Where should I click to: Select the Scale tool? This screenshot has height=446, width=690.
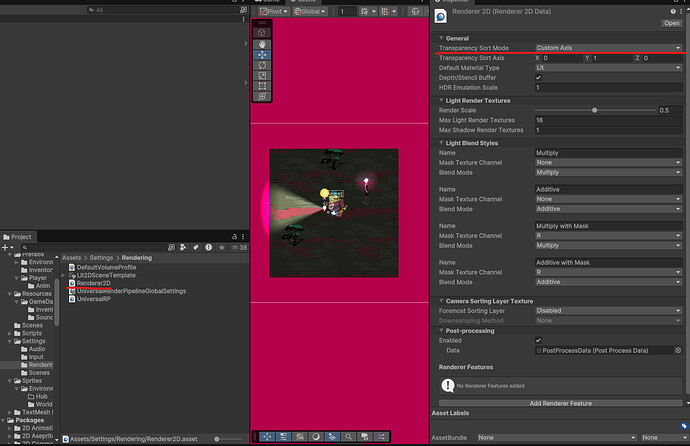tap(262, 76)
